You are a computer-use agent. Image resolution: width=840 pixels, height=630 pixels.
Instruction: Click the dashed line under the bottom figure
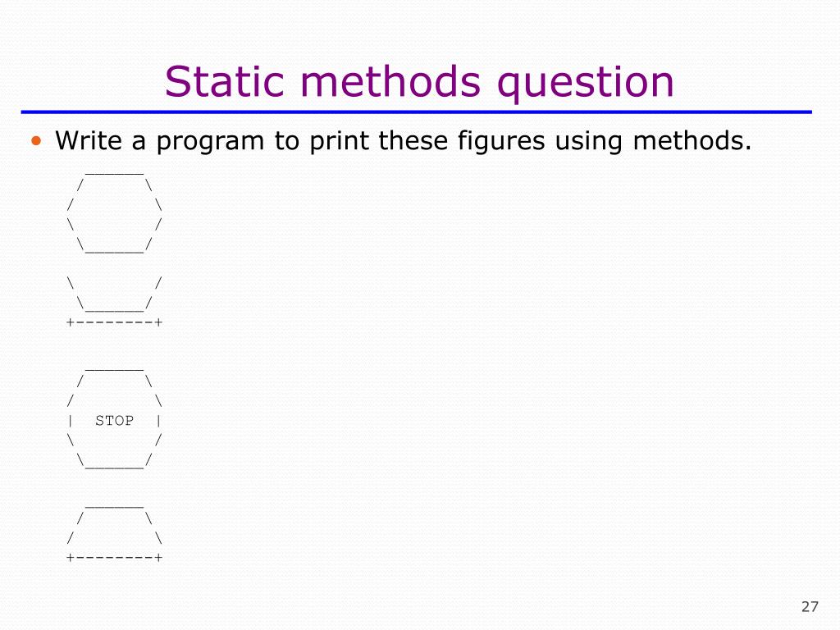(x=114, y=557)
